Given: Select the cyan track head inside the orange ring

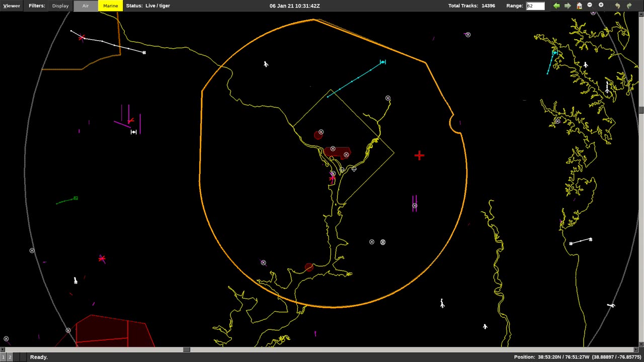Looking at the screenshot, I should tap(383, 62).
